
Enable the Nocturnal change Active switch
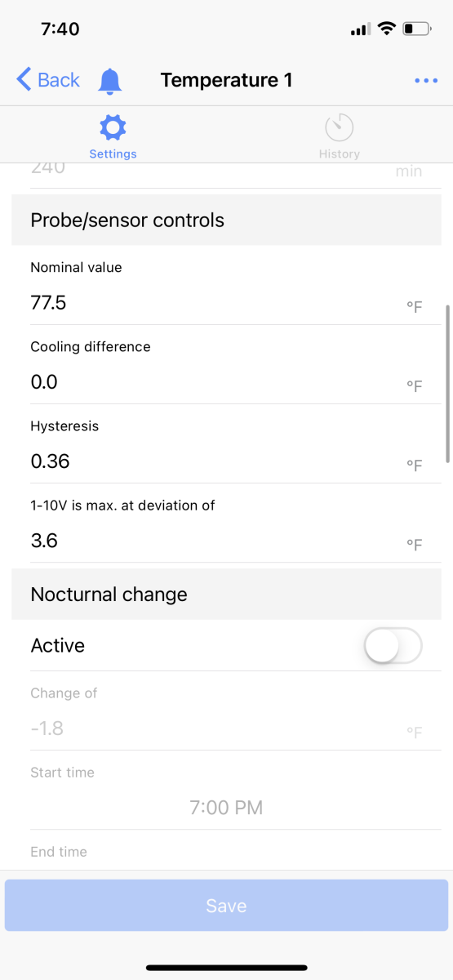pyautogui.click(x=393, y=646)
